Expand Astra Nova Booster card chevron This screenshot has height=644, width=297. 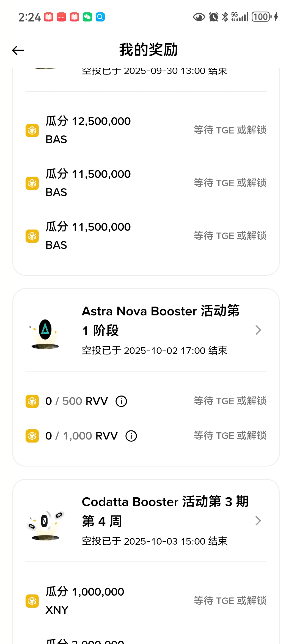(258, 330)
